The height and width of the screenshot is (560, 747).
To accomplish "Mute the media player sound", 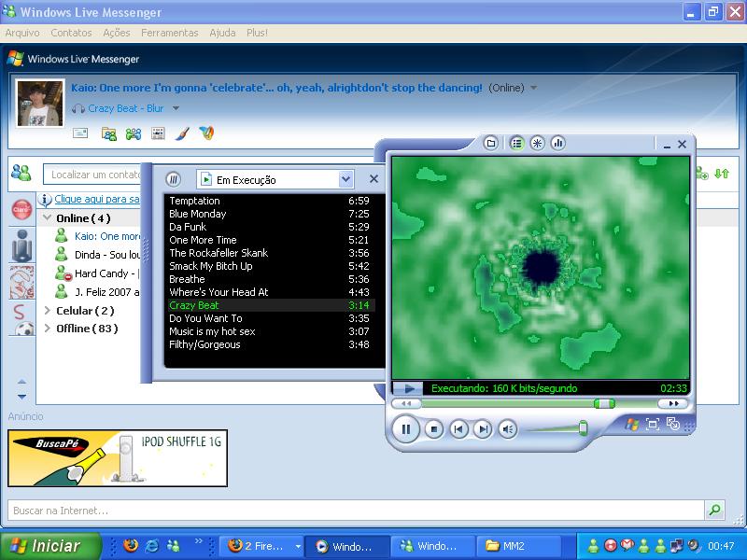I will 508,429.
